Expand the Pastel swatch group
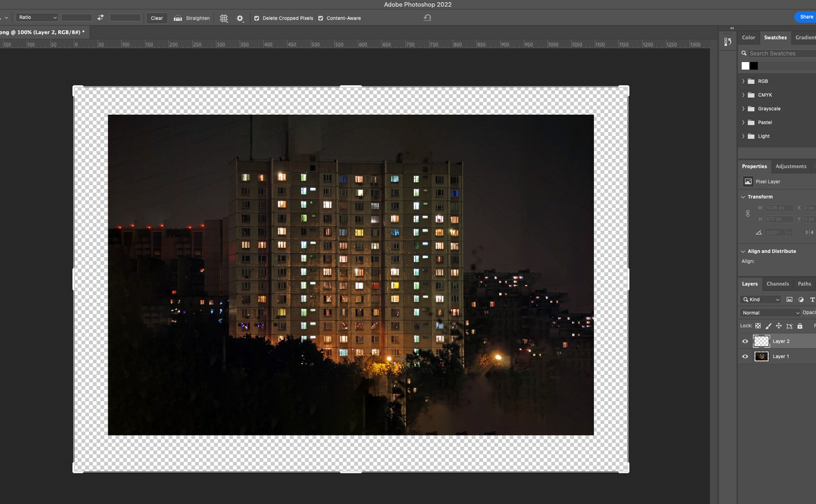 point(743,122)
